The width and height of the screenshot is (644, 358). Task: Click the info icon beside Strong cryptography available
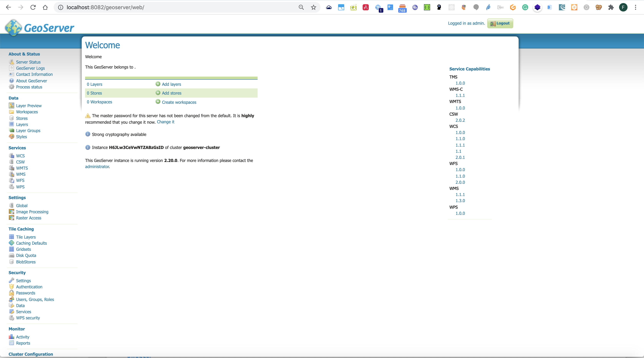click(88, 134)
